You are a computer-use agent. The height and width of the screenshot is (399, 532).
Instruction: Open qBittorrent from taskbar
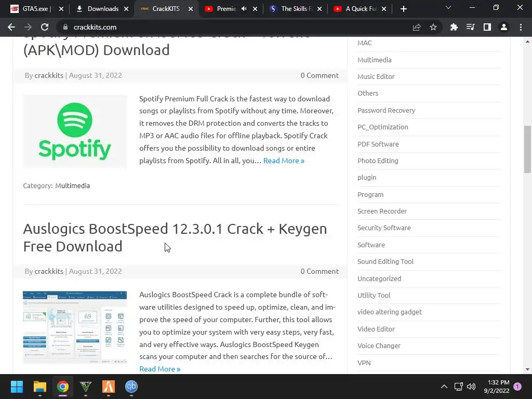tap(131, 387)
